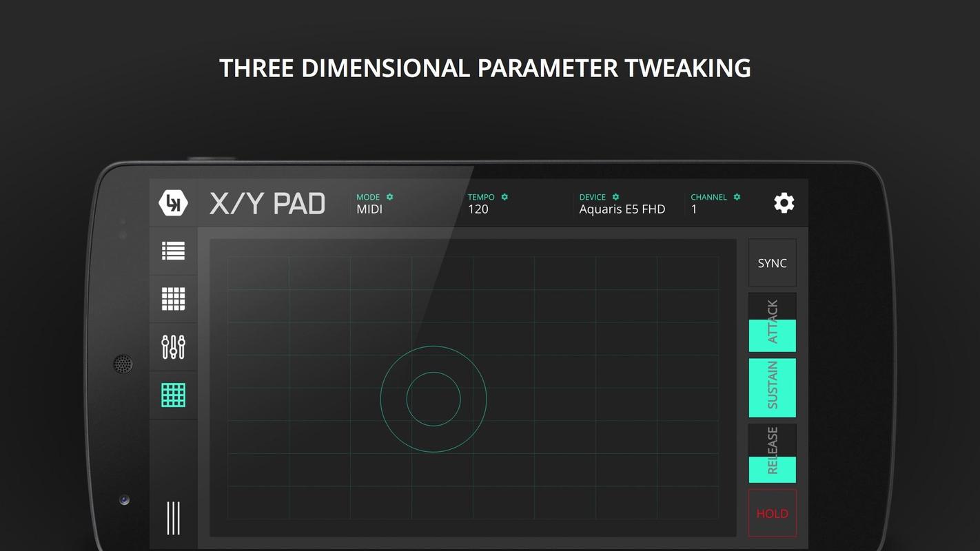
Task: Tap the hexagon LK logo icon
Action: [173, 203]
